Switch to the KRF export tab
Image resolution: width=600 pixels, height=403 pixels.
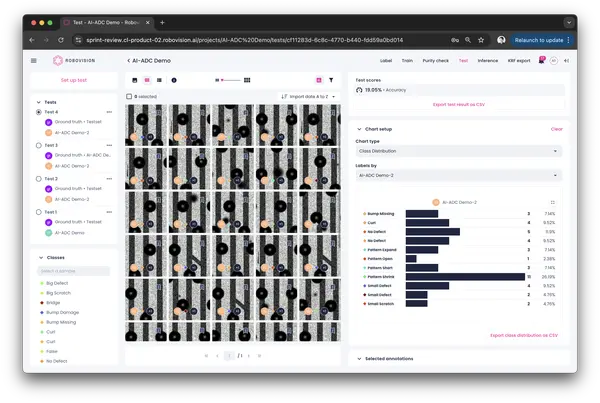pyautogui.click(x=519, y=60)
